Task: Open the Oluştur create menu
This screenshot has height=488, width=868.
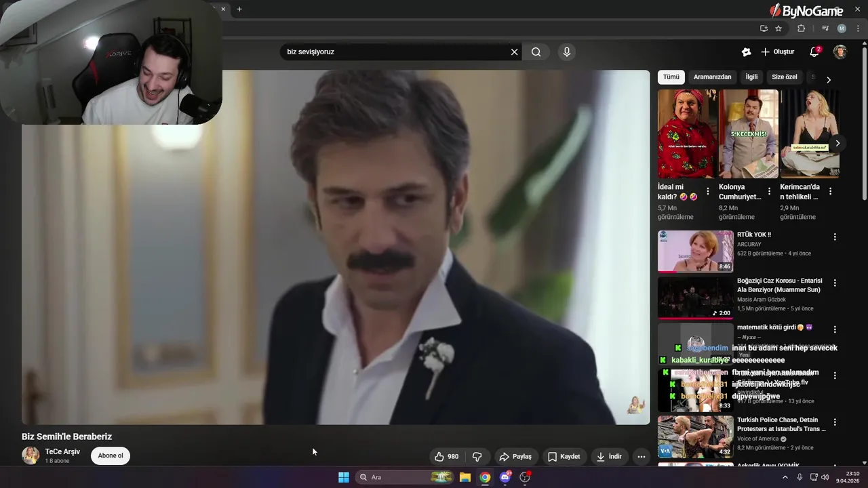Action: click(x=777, y=52)
